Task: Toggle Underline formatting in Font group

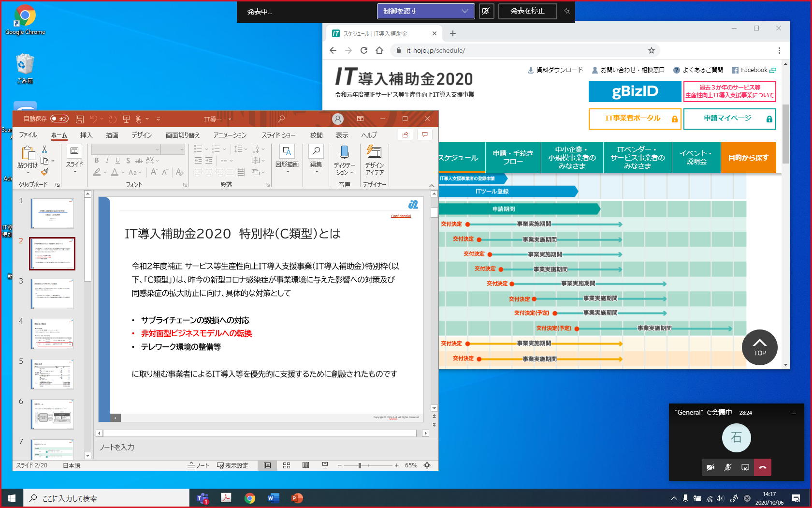Action: (117, 160)
